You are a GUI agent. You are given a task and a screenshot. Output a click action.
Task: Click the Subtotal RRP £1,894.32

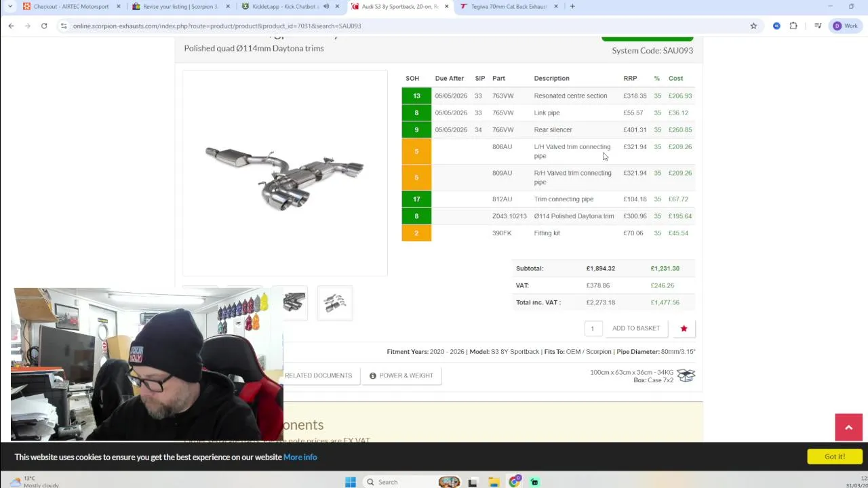(x=601, y=268)
